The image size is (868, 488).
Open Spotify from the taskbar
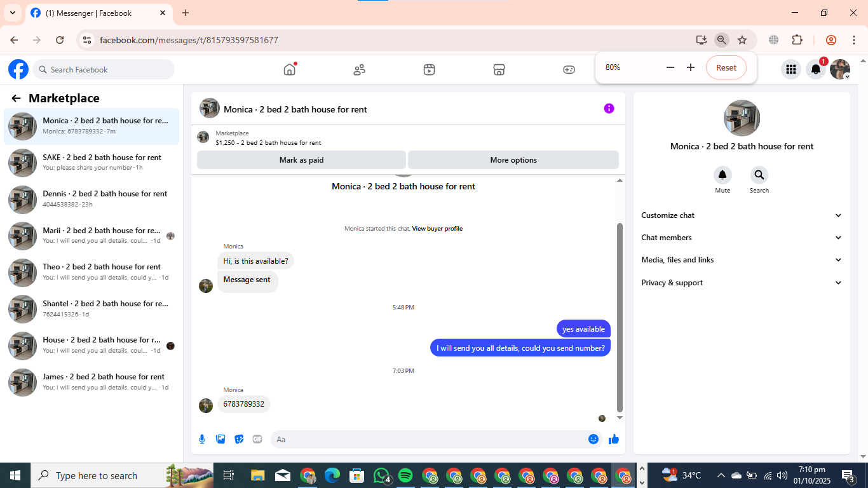(x=405, y=475)
